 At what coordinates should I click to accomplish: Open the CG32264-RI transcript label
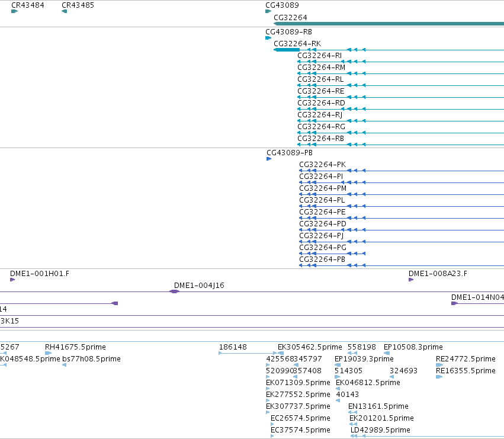[319, 56]
